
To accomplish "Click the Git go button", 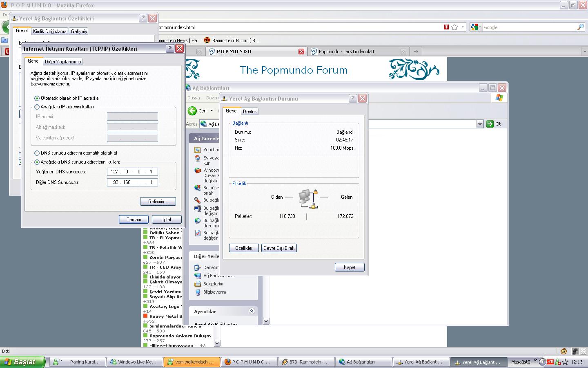I will (494, 124).
